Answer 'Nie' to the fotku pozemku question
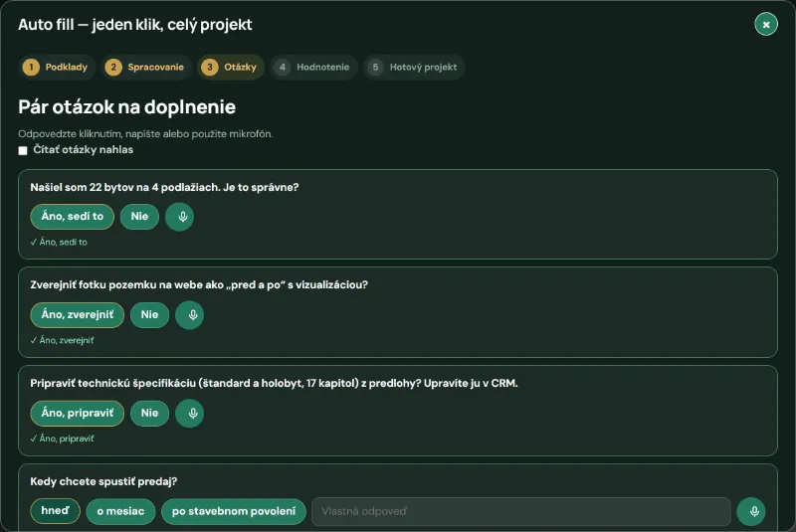 coord(150,315)
